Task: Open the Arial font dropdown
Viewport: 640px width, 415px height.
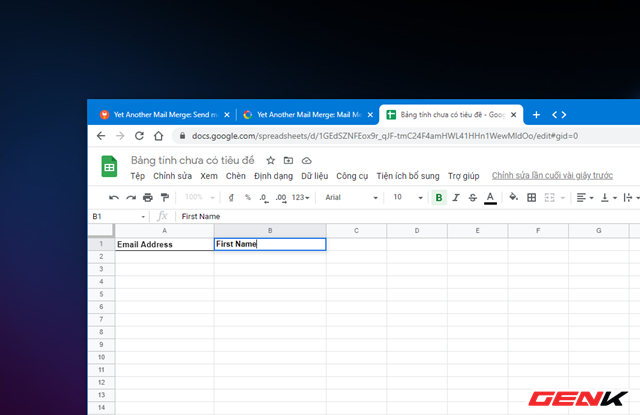Action: [349, 198]
